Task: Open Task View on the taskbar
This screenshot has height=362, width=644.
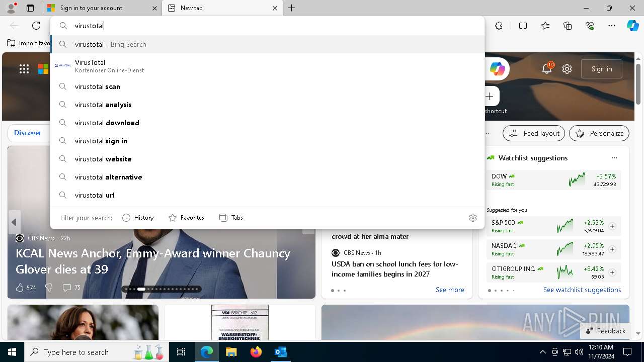Action: 181,352
